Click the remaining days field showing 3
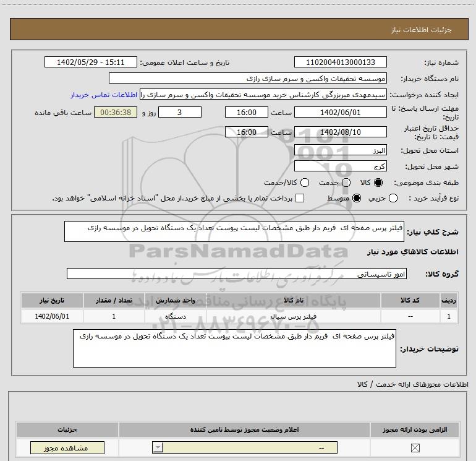 [x=180, y=113]
